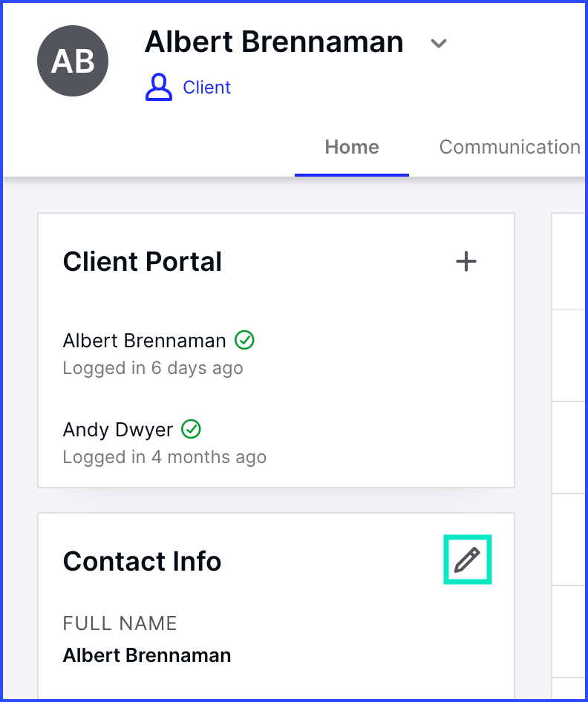Click the FULL NAME field label
588x702 pixels.
pyautogui.click(x=120, y=623)
